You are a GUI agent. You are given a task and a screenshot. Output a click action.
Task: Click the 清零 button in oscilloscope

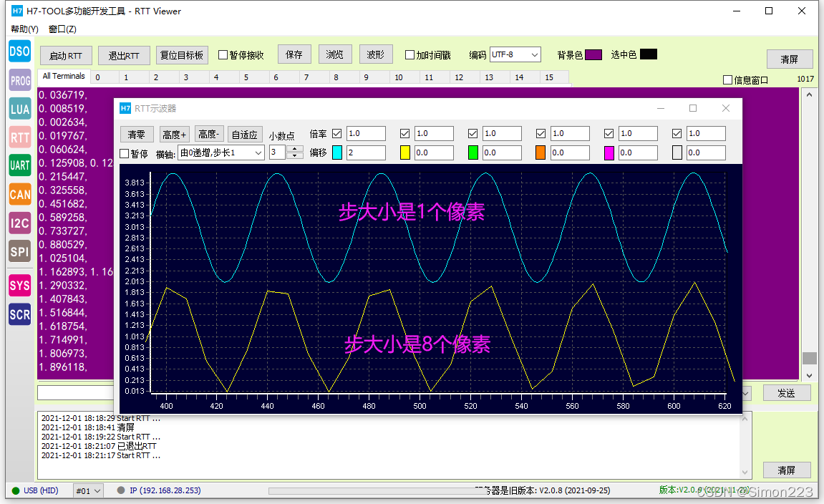click(137, 135)
